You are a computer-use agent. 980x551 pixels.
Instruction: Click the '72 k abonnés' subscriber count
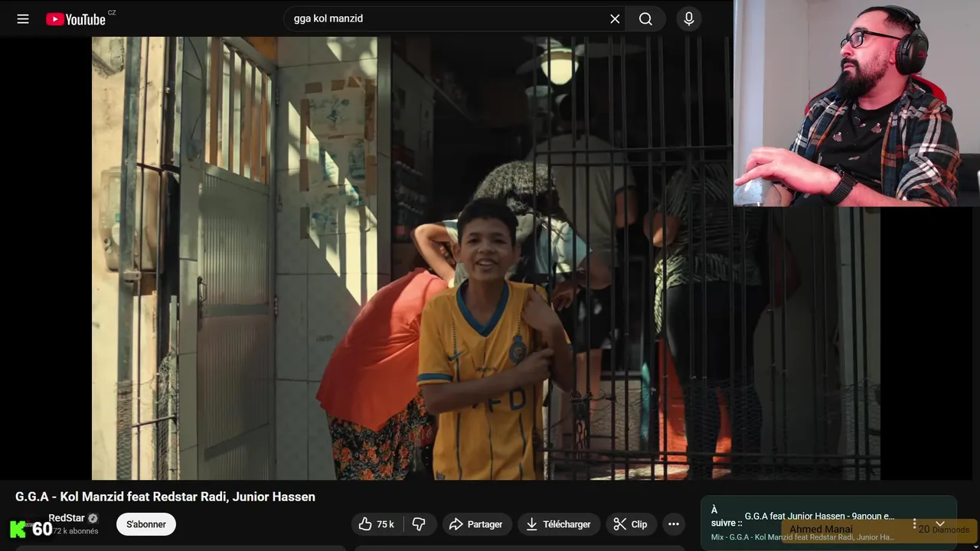click(75, 531)
